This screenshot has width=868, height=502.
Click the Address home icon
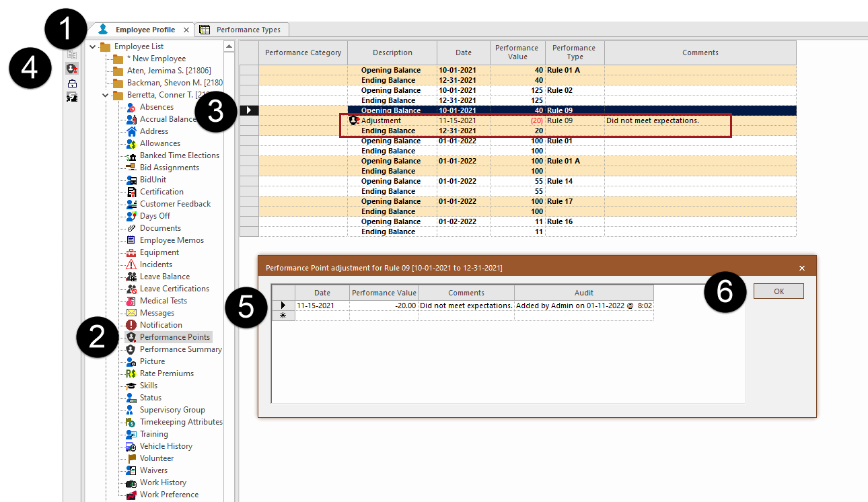(x=132, y=131)
